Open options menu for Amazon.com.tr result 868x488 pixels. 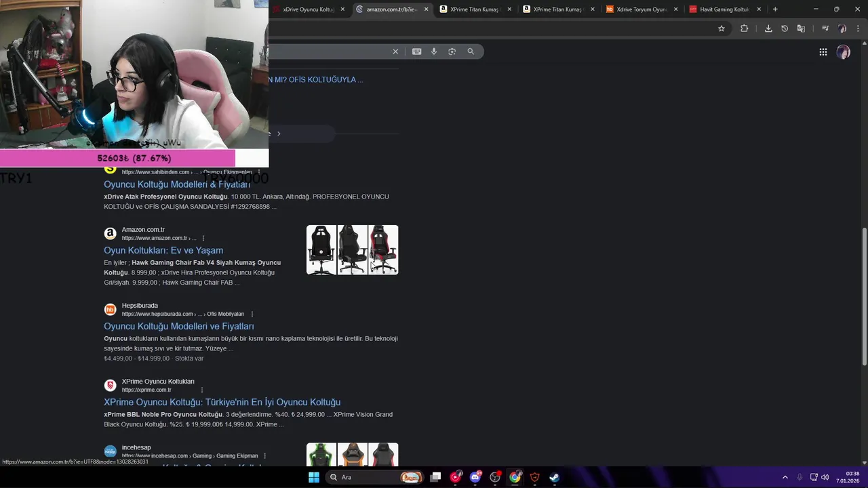[203, 238]
